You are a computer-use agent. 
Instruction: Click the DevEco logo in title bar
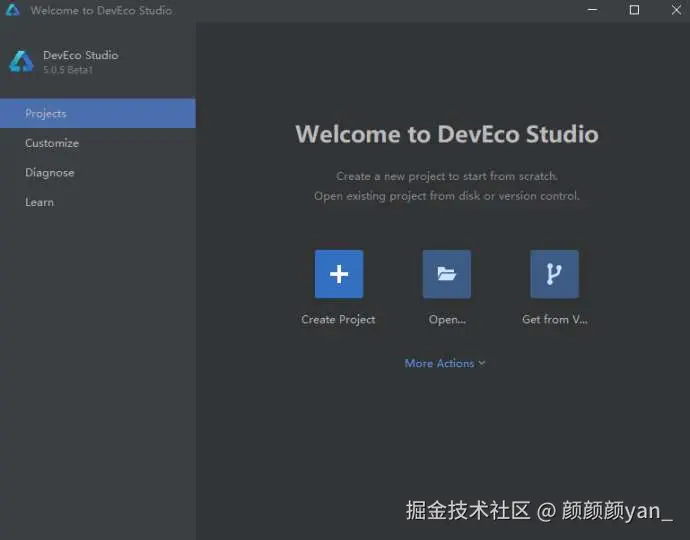pyautogui.click(x=12, y=10)
